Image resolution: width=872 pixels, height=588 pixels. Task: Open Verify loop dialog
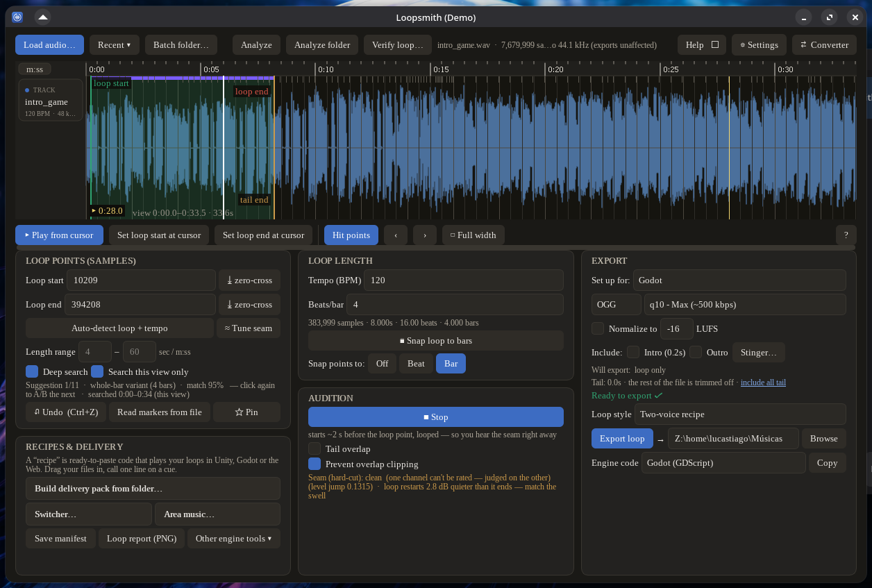(398, 44)
